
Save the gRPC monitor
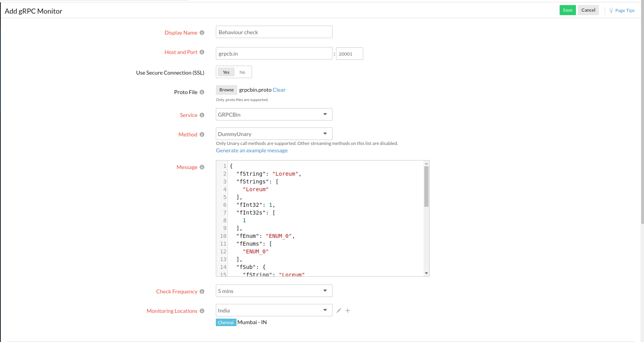point(567,10)
